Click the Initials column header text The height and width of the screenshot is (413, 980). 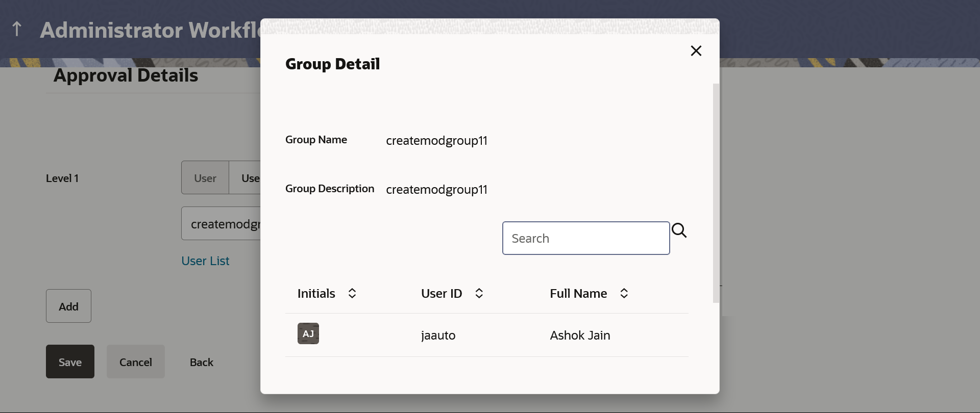click(x=316, y=294)
